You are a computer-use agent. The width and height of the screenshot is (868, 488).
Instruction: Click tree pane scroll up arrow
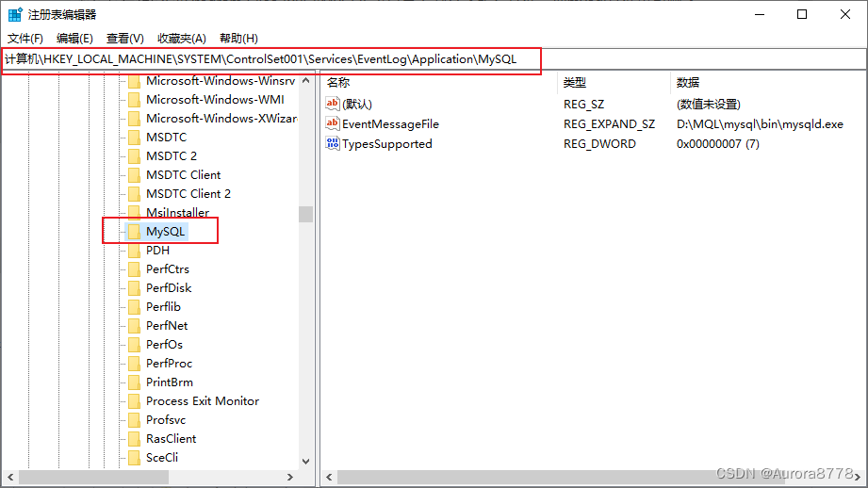pyautogui.click(x=305, y=81)
